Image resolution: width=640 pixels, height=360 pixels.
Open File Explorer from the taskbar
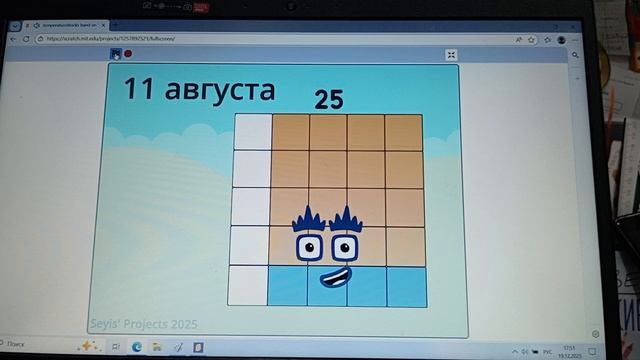tap(157, 347)
